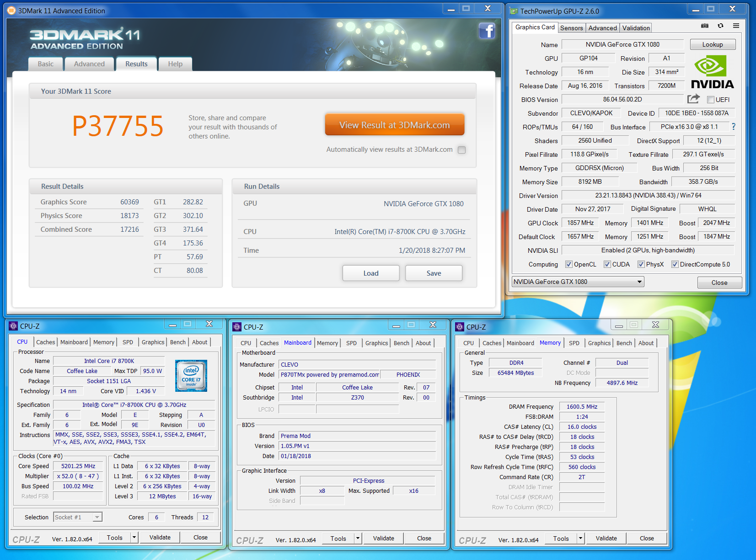Click the DRAM Frequency 1600.5 MHz value
This screenshot has width=756, height=560.
pos(582,407)
